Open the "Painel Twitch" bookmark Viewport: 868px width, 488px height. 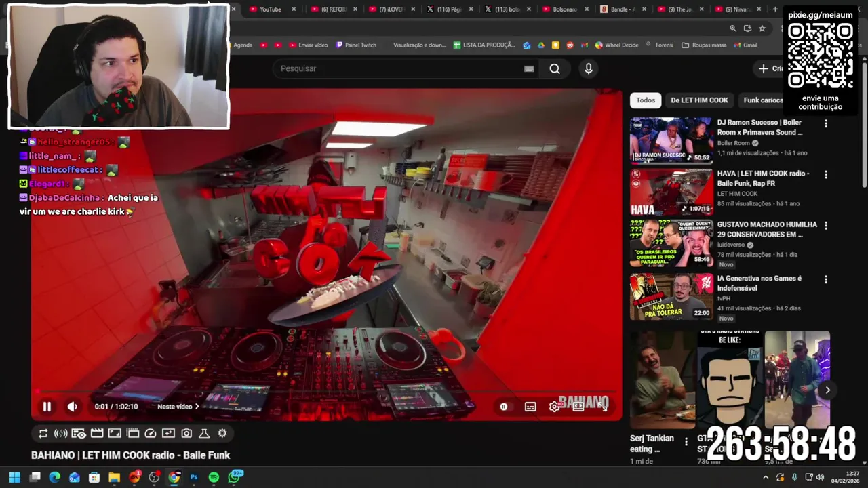(355, 45)
